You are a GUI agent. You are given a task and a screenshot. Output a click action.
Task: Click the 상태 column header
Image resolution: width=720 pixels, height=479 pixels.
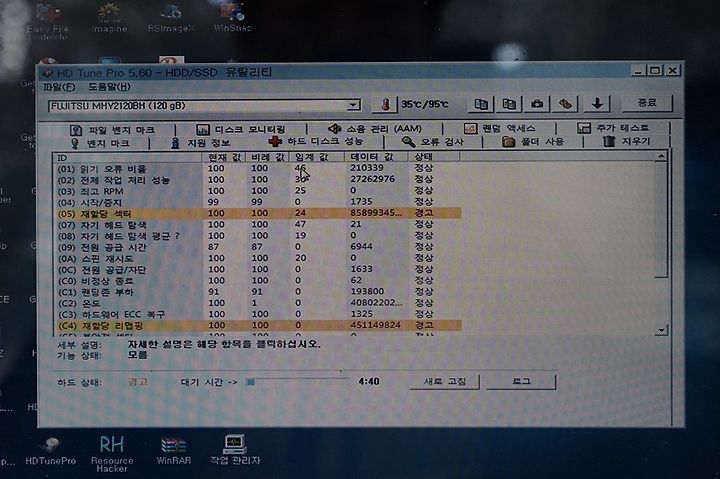point(434,156)
